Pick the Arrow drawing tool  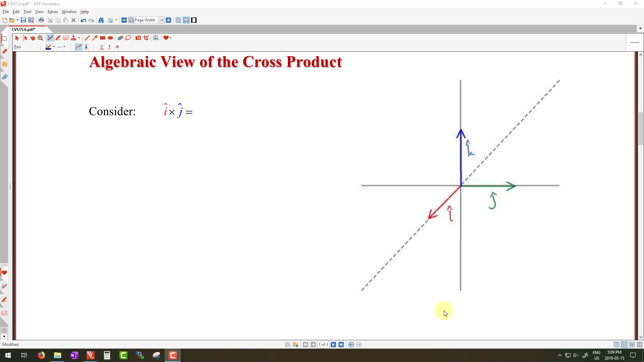[95, 38]
